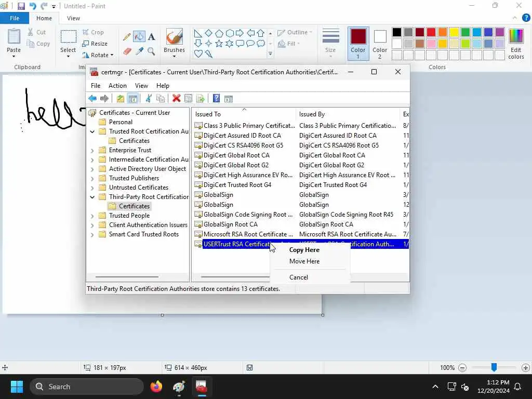This screenshot has width=532, height=399.
Task: Click the red Delete X icon
Action: 176,99
